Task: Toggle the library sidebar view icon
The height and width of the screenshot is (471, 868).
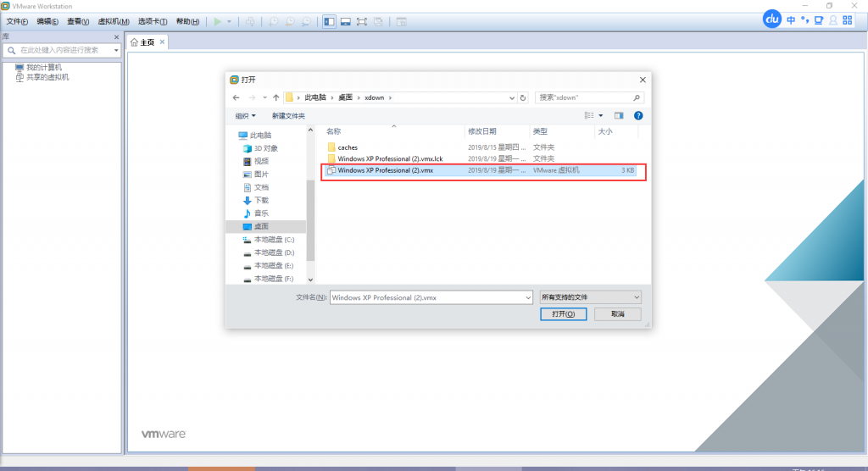Action: pyautogui.click(x=330, y=21)
